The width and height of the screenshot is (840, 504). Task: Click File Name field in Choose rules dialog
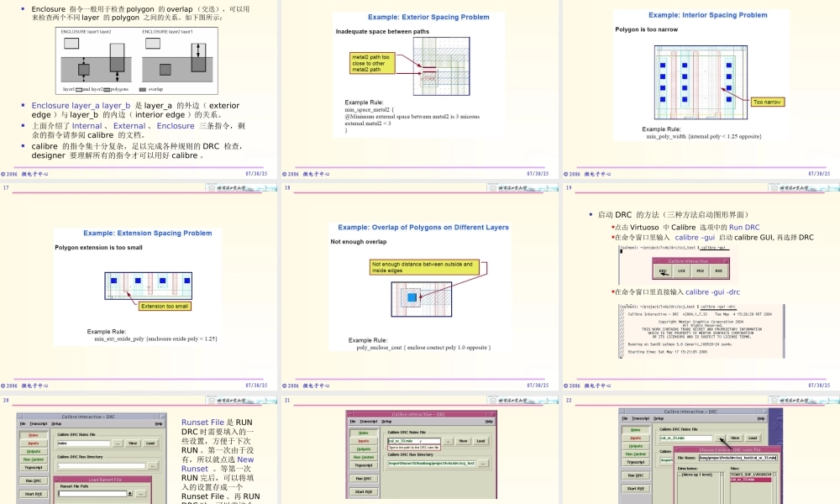pos(738,458)
